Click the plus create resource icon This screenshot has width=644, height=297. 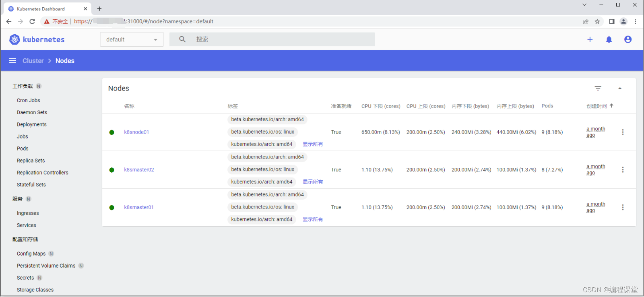click(x=590, y=39)
